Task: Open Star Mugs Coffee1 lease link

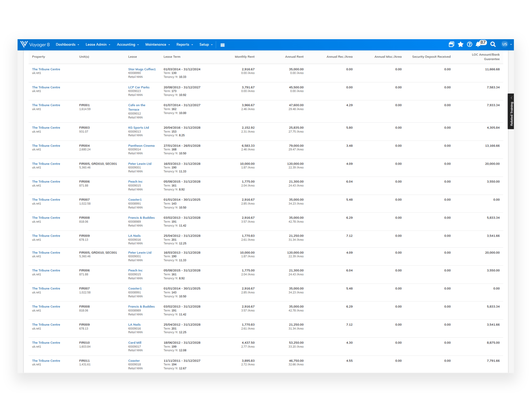Action: (x=142, y=69)
